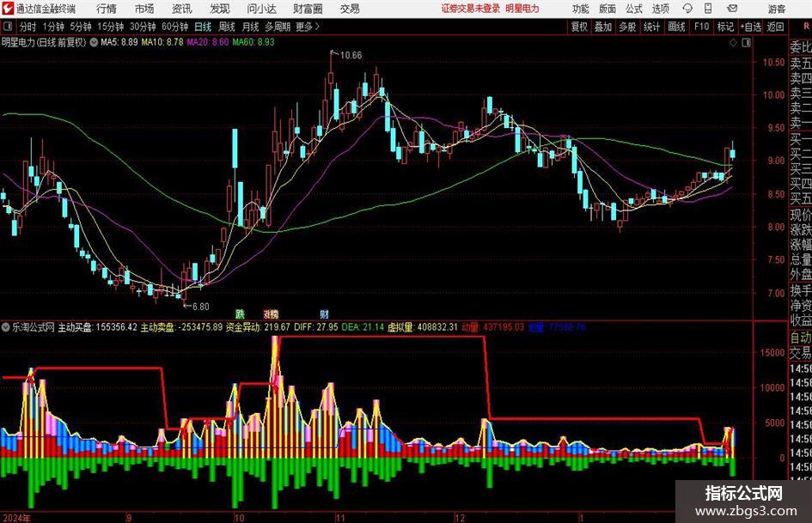Click the 画线 drawing button

676,27
